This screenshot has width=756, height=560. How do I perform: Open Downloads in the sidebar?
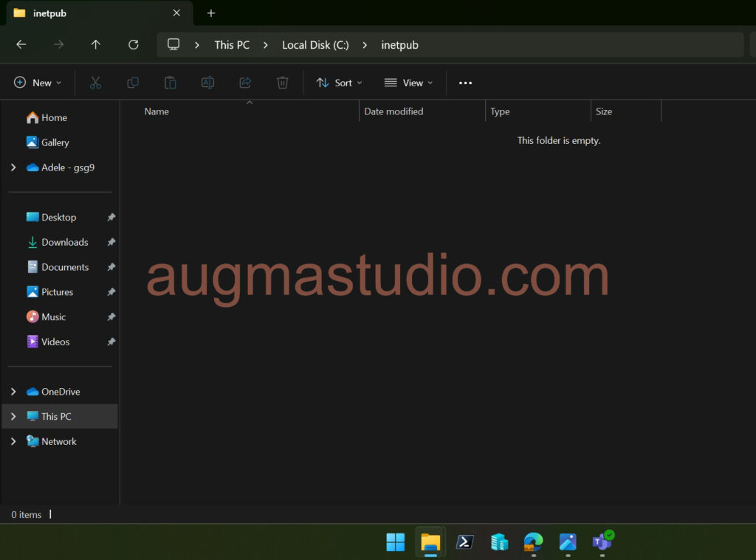[64, 242]
